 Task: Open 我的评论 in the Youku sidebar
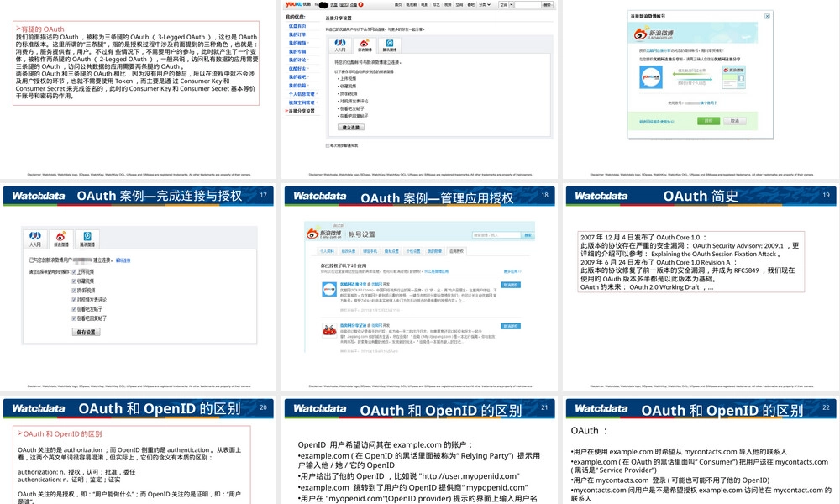297,60
